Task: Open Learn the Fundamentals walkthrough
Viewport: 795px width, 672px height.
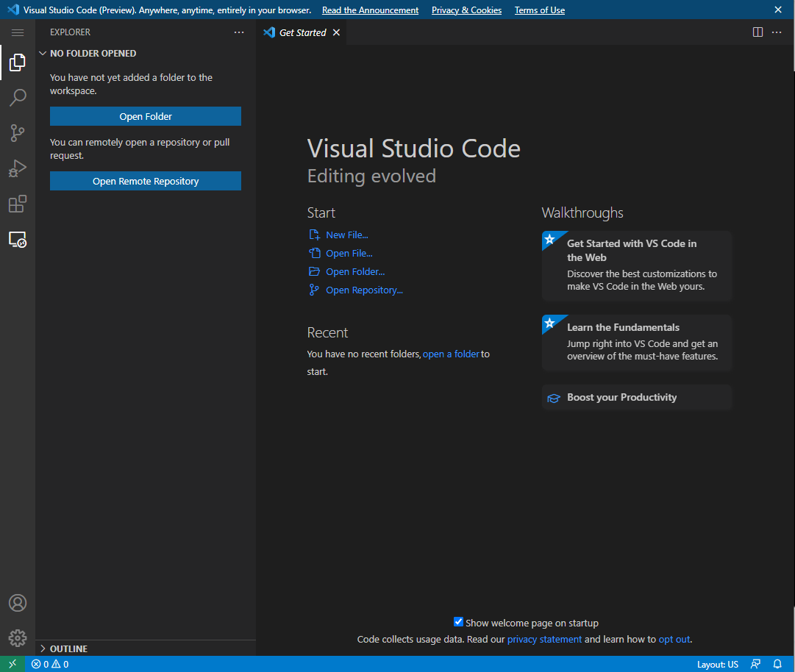Action: 637,343
